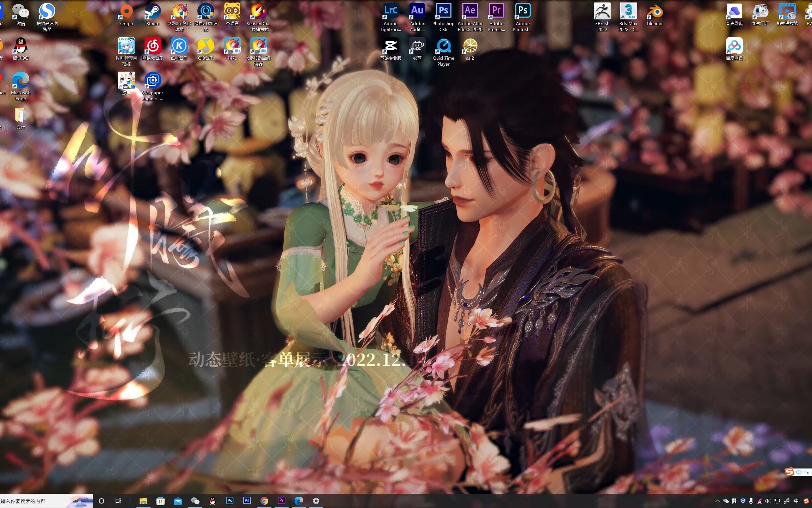Image resolution: width=812 pixels, height=508 pixels.
Task: Open Cortana circle button on taskbar
Action: (101, 501)
